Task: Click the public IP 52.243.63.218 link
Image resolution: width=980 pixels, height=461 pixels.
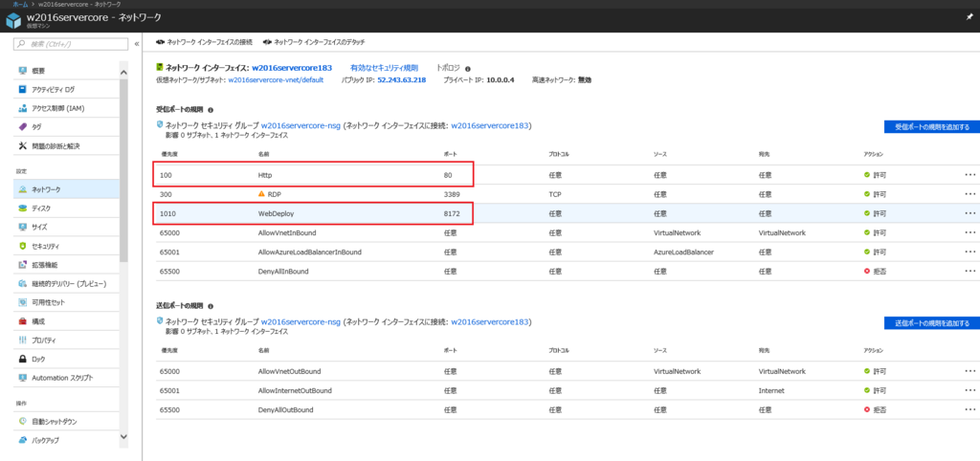Action: click(402, 80)
